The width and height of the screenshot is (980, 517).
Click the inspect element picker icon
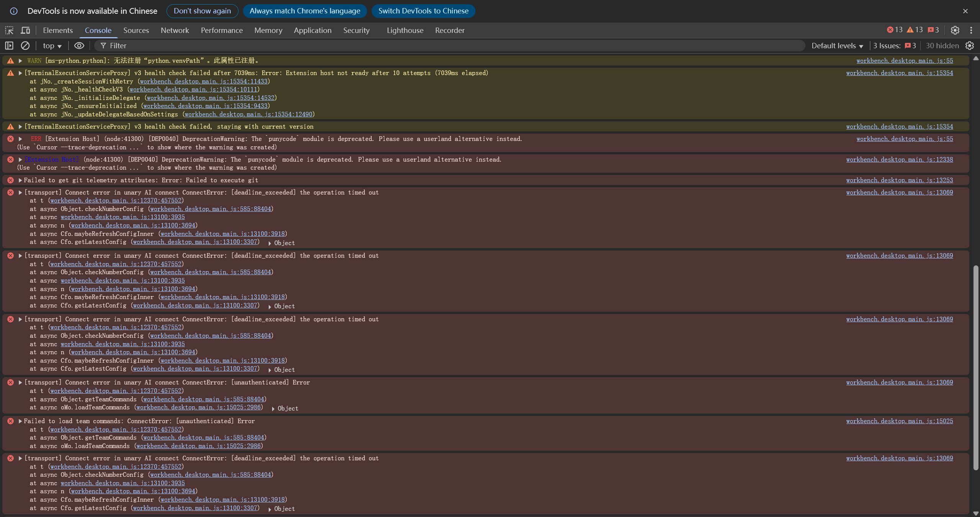pos(9,30)
